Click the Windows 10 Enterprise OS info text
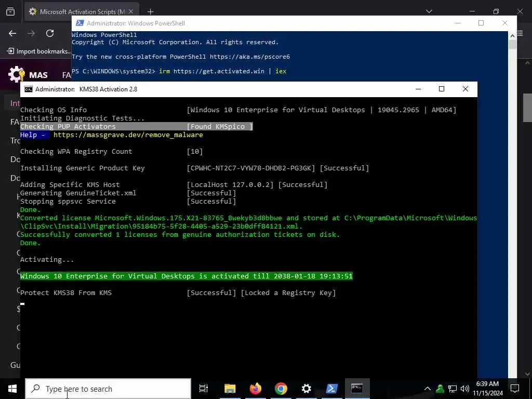 321,110
